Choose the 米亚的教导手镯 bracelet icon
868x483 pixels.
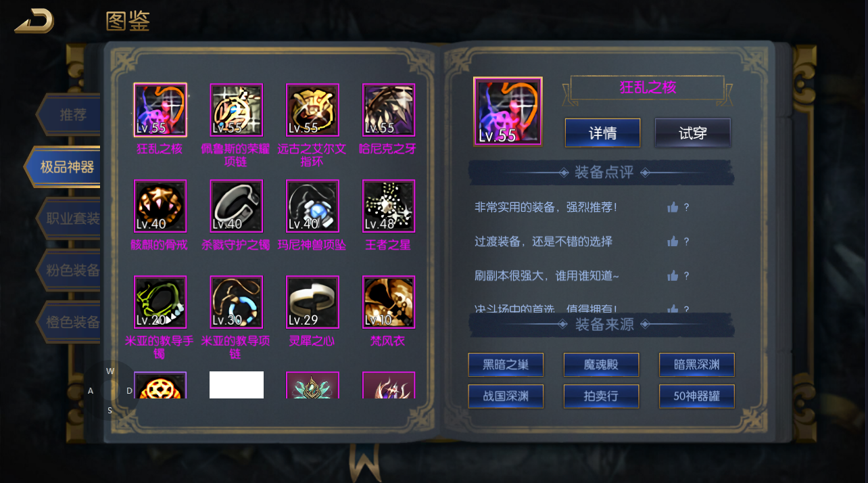coord(160,302)
